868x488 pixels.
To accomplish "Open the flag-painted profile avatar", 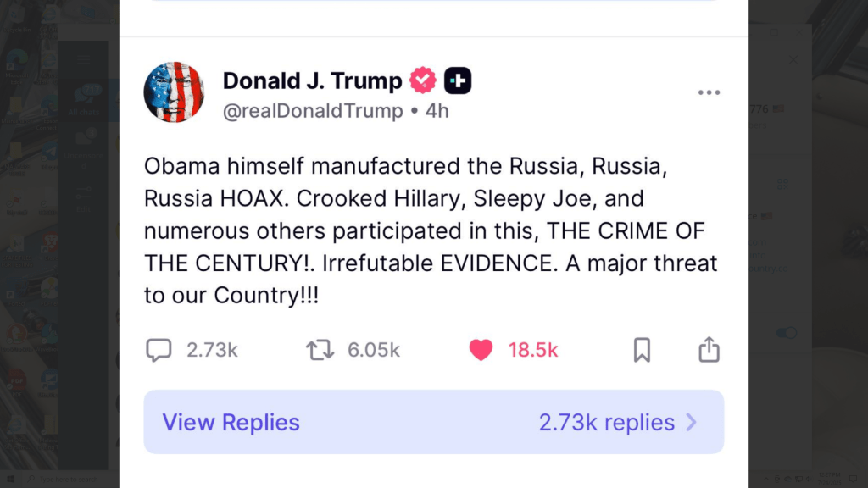I will pos(174,92).
